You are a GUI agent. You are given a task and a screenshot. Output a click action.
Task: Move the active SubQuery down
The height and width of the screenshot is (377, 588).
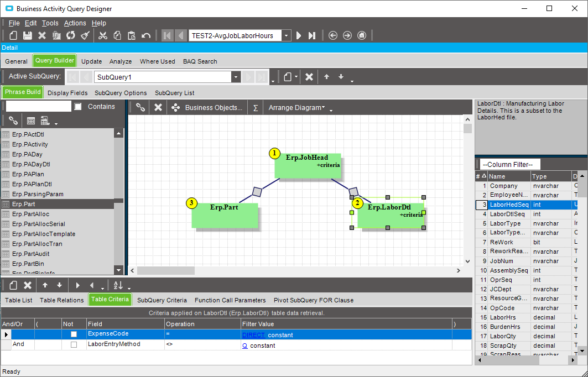point(341,77)
